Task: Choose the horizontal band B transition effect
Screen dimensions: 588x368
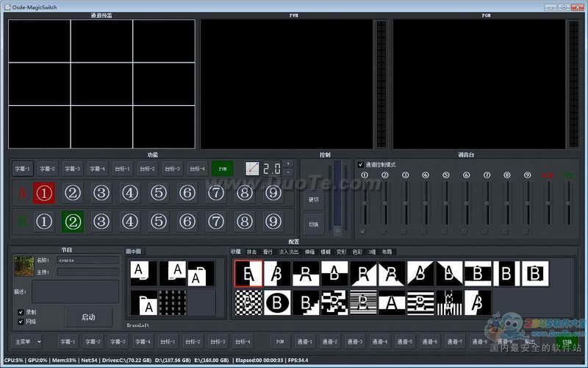Action: click(x=478, y=274)
